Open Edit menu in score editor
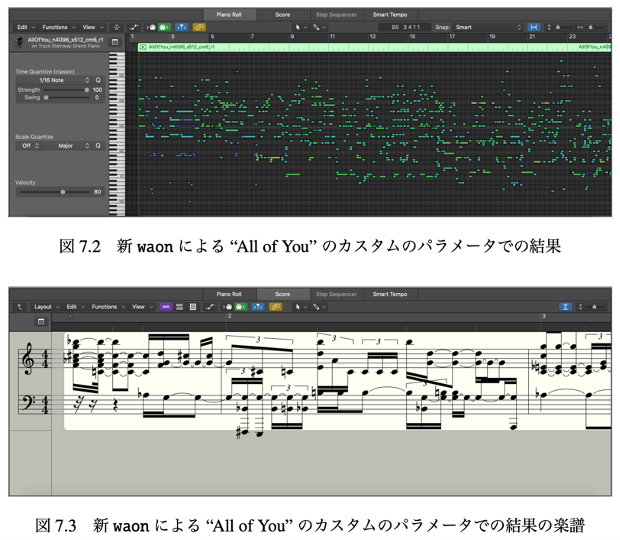The image size is (620, 540). [x=75, y=307]
